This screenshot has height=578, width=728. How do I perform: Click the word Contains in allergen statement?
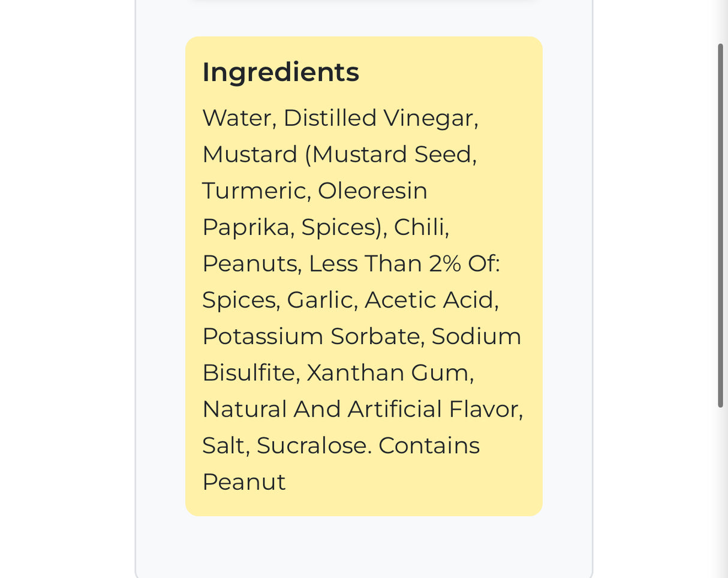click(429, 445)
